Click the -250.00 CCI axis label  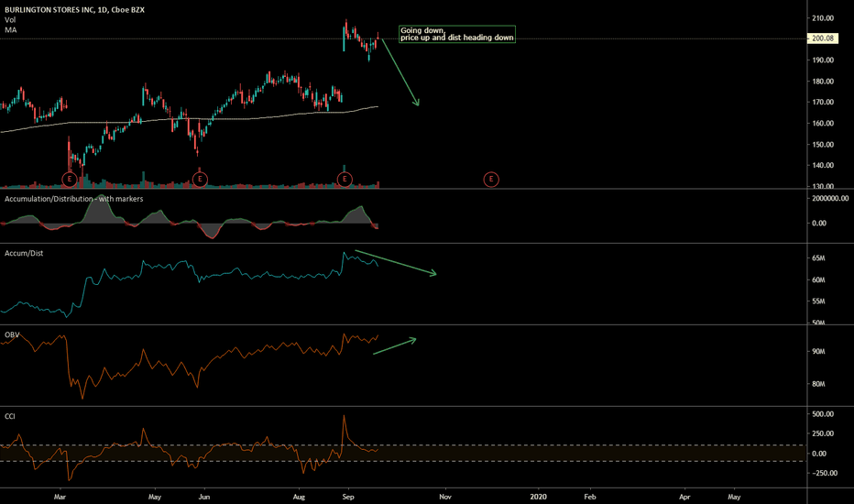pyautogui.click(x=825, y=473)
